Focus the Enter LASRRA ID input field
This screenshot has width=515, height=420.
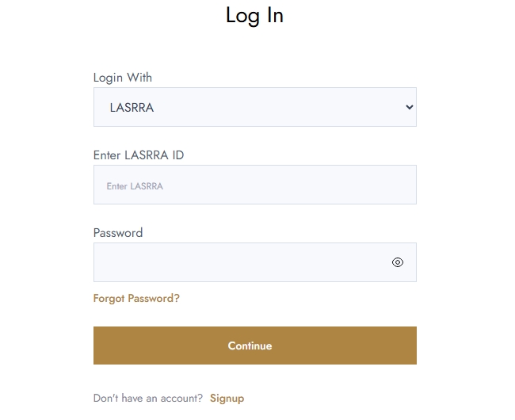coord(254,185)
